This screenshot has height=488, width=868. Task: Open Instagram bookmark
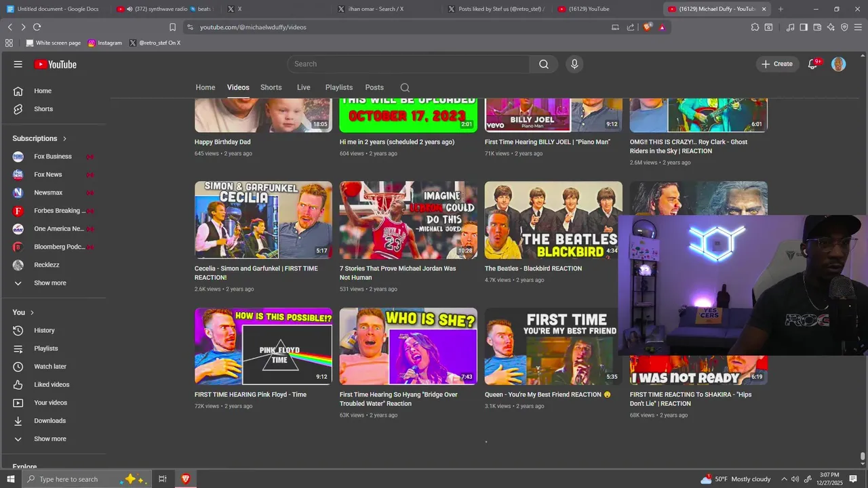105,43
